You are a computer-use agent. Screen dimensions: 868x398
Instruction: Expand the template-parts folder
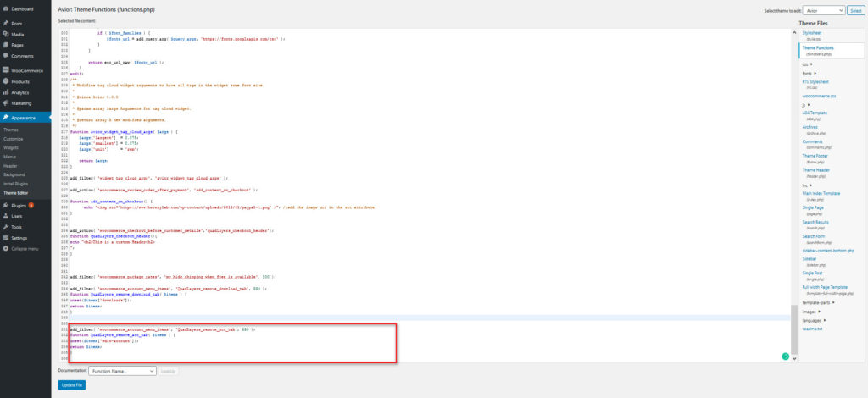[818, 302]
